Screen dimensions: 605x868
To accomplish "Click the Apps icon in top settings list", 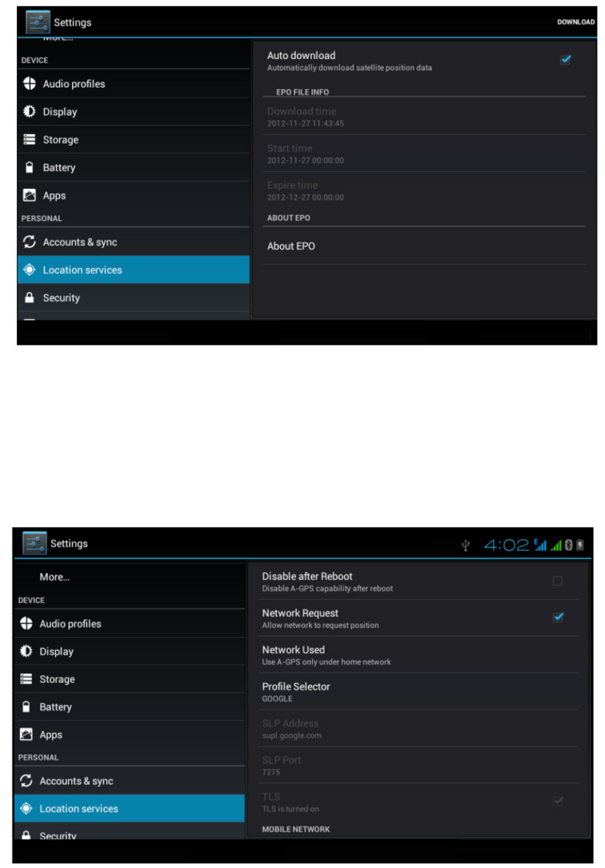I will pos(29,195).
